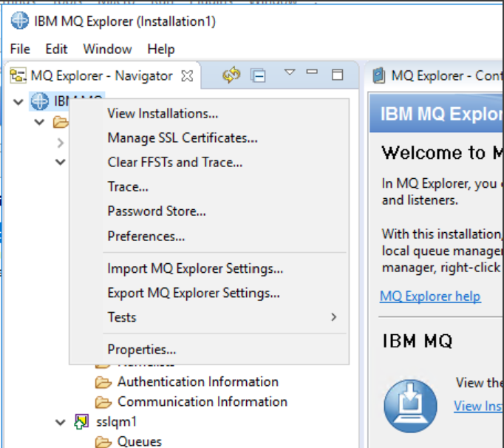Open the File menu
Image resolution: width=504 pixels, height=448 pixels.
20,50
